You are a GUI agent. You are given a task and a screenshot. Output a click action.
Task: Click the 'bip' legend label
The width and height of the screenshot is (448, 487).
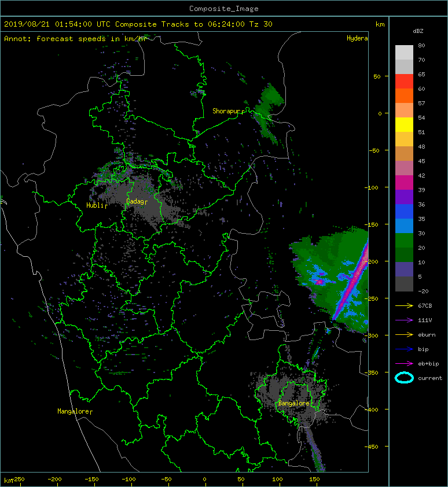click(423, 349)
